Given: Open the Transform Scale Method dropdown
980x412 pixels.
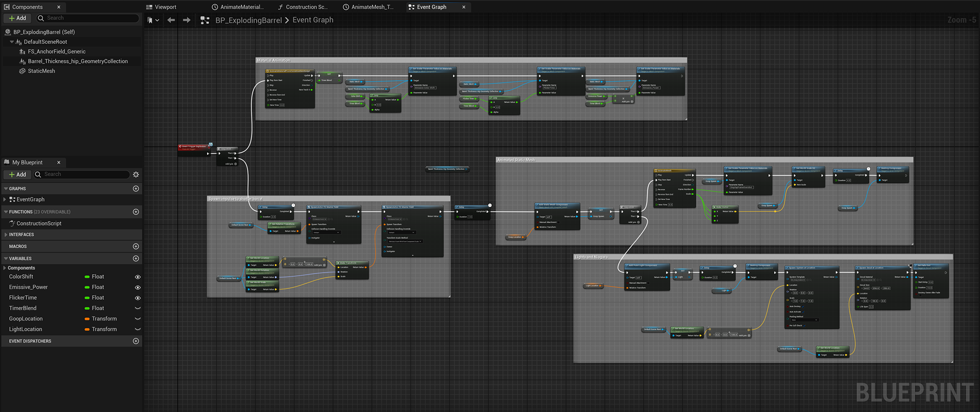Looking at the screenshot, I should [405, 241].
